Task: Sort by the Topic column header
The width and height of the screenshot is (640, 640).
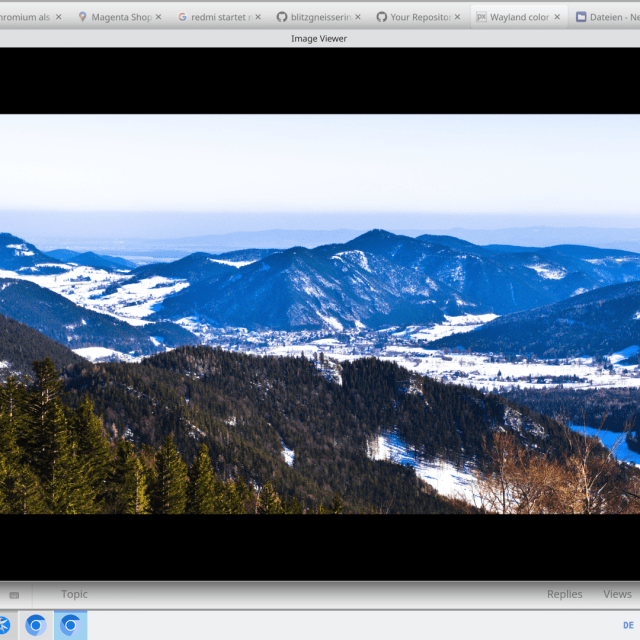Action: pos(74,594)
